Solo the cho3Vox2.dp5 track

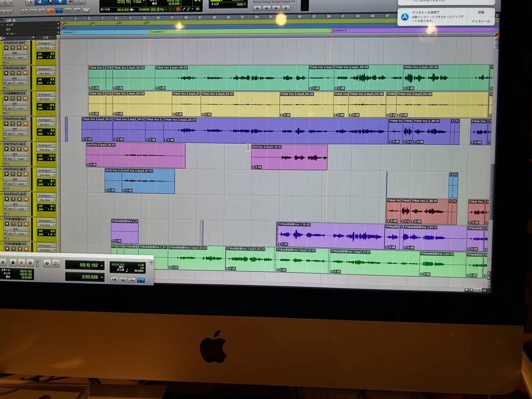point(20,199)
